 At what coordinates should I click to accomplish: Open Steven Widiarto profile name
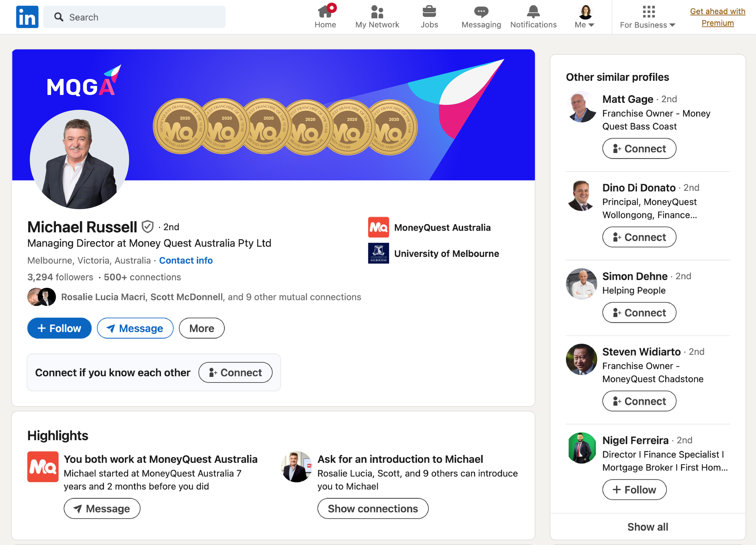pos(641,352)
